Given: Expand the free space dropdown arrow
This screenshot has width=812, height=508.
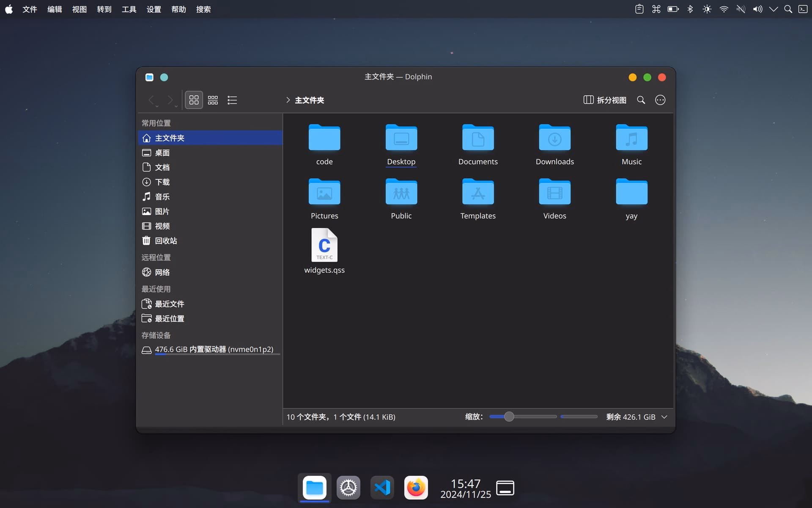Looking at the screenshot, I should point(664,417).
